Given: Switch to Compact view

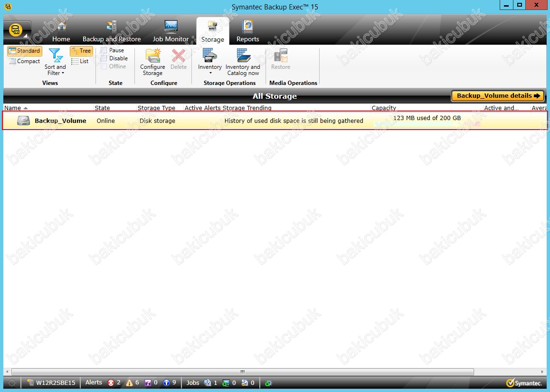Looking at the screenshot, I should coord(25,61).
